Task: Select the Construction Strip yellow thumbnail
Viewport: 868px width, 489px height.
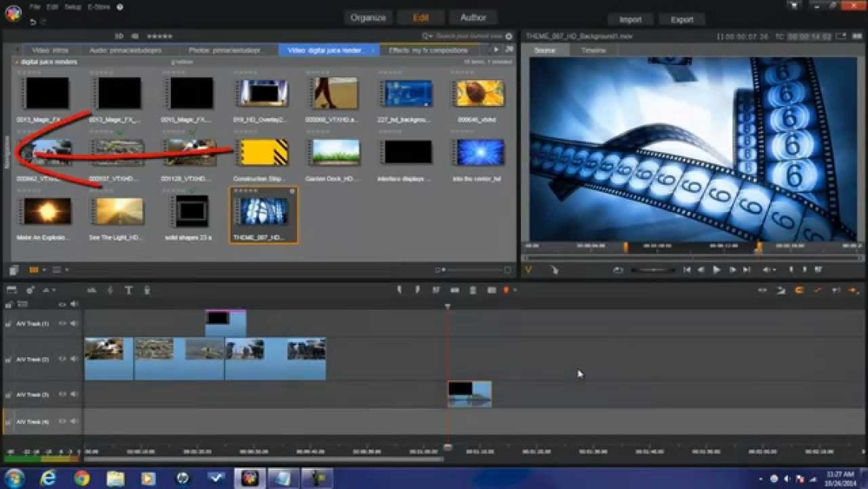Action: [261, 153]
